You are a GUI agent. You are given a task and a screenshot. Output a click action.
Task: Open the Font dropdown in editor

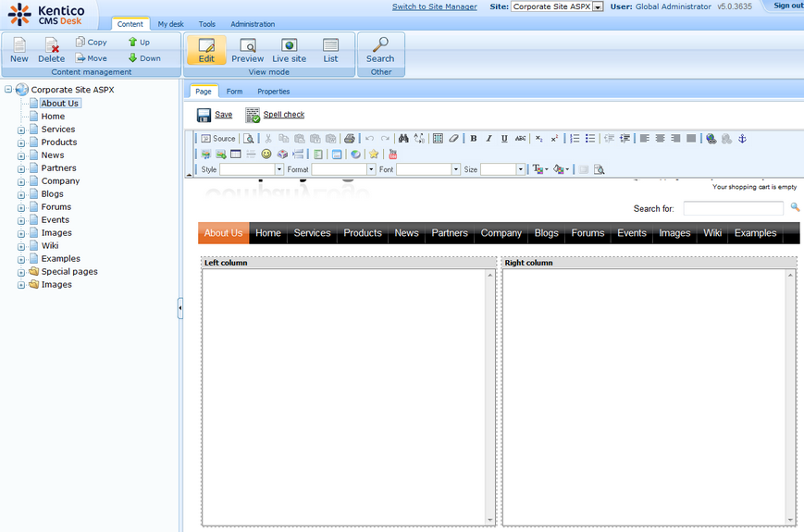427,169
